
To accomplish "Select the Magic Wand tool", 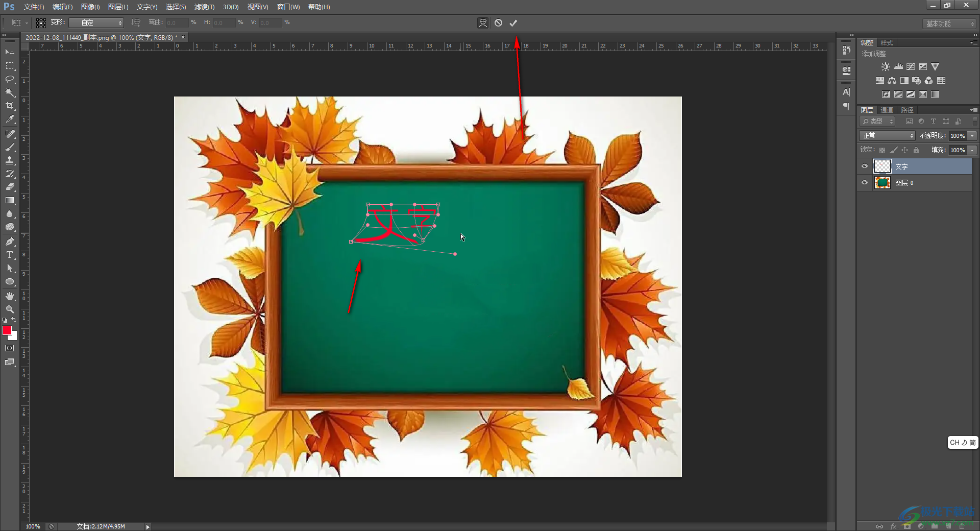I will tap(10, 92).
